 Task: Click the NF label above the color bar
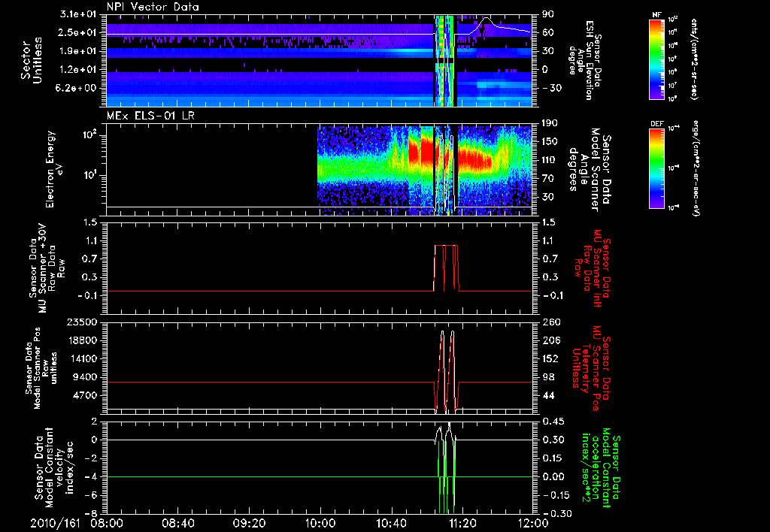[x=656, y=15]
